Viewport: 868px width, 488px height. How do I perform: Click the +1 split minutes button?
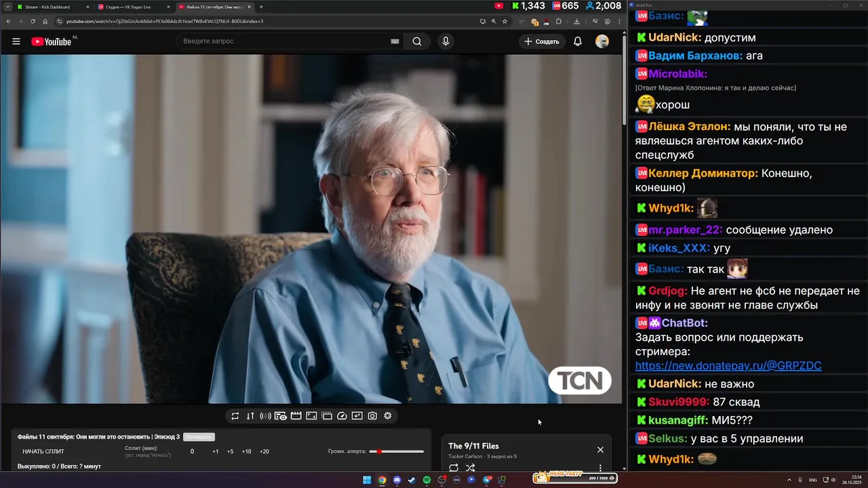(x=216, y=451)
